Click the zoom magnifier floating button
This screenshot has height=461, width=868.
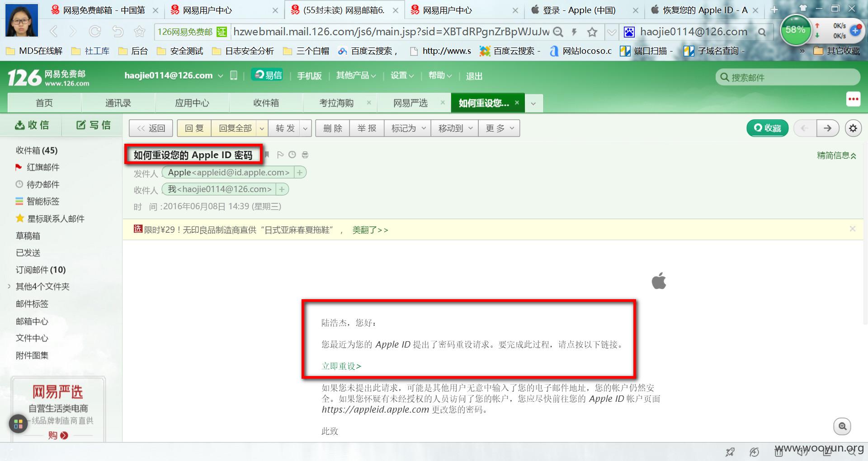(842, 426)
